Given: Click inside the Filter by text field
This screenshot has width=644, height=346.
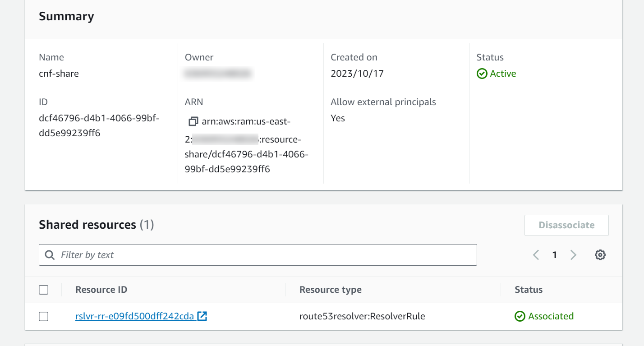Looking at the screenshot, I should coord(180,255).
